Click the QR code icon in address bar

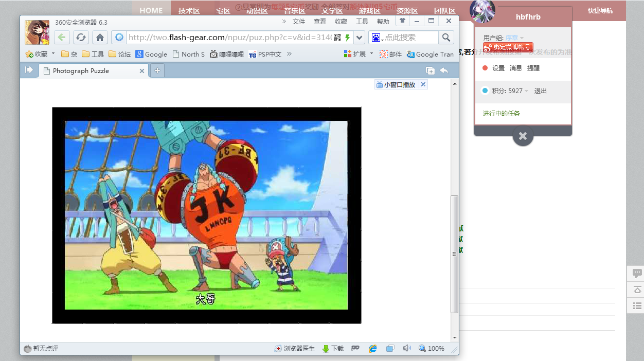pyautogui.click(x=337, y=38)
